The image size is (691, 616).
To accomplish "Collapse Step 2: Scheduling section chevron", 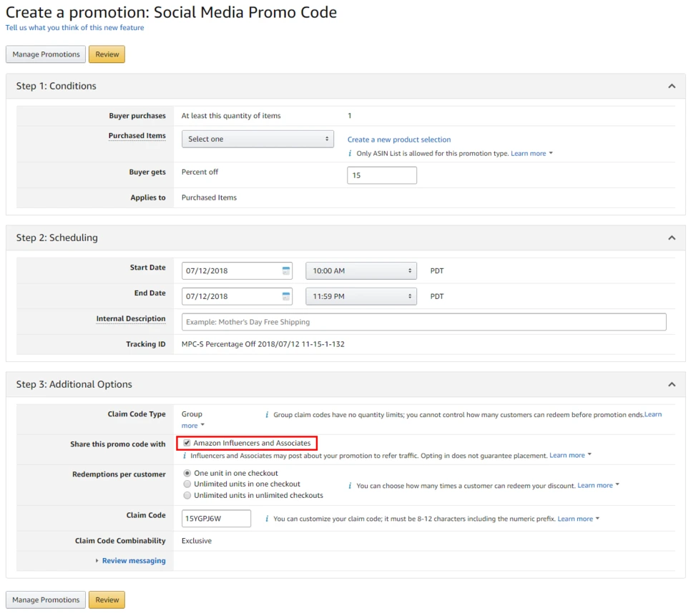I will point(672,238).
